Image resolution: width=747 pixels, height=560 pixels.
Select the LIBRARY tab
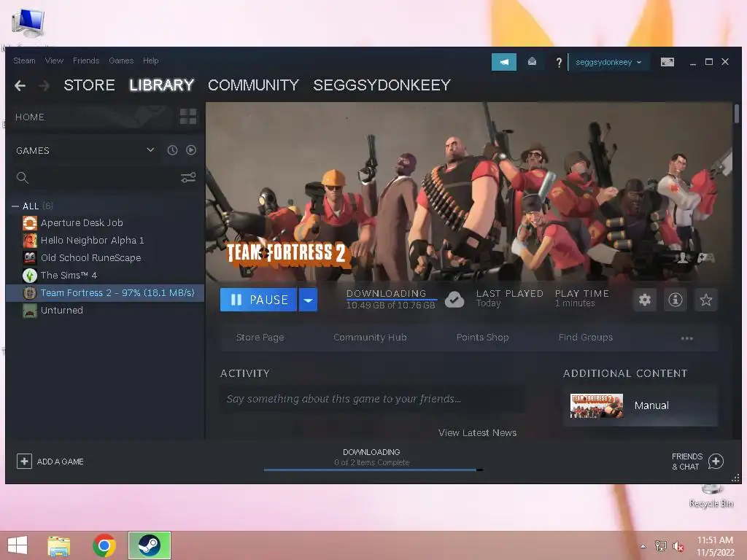pyautogui.click(x=161, y=85)
